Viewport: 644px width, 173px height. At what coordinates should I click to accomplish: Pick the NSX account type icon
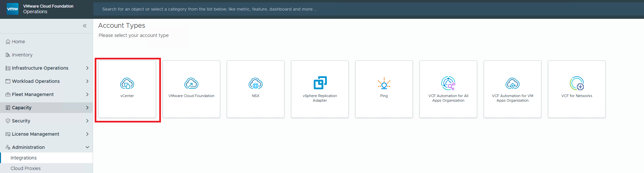click(x=255, y=84)
